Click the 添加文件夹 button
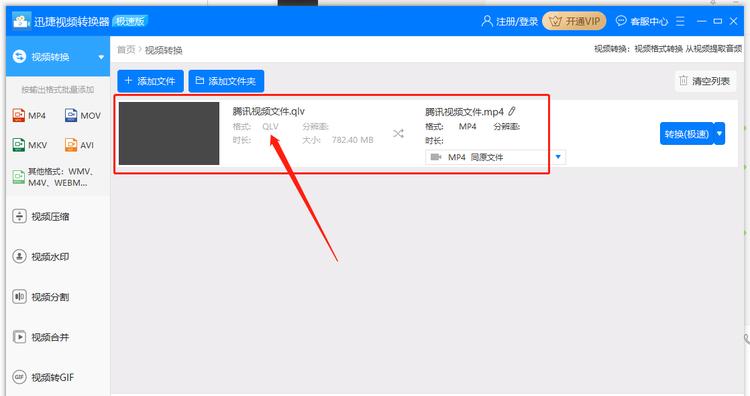Image resolution: width=750 pixels, height=396 pixels. 226,81
